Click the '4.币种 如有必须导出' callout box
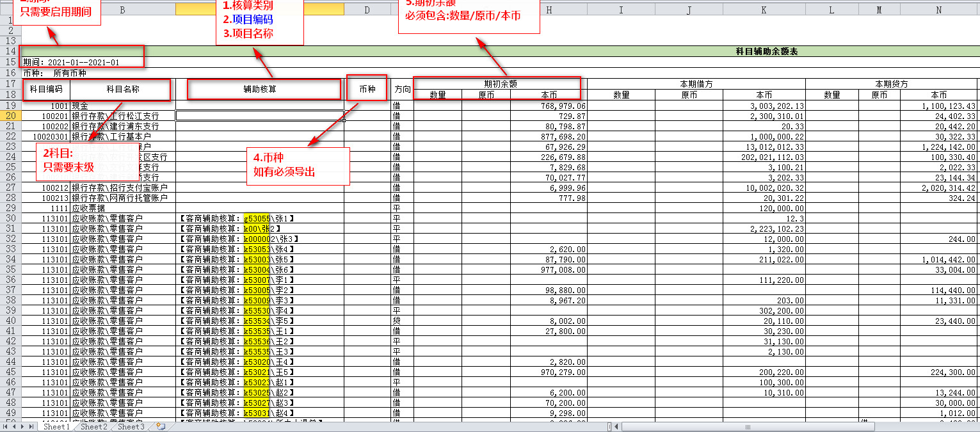The height and width of the screenshot is (432, 980). point(298,166)
